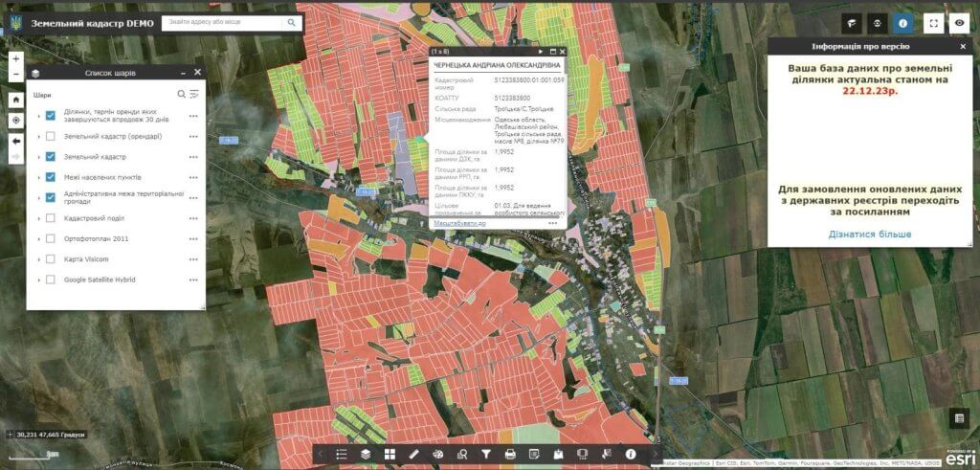Select the Measure ruler tool
Screen dimensions: 980x470
pyautogui.click(x=413, y=454)
